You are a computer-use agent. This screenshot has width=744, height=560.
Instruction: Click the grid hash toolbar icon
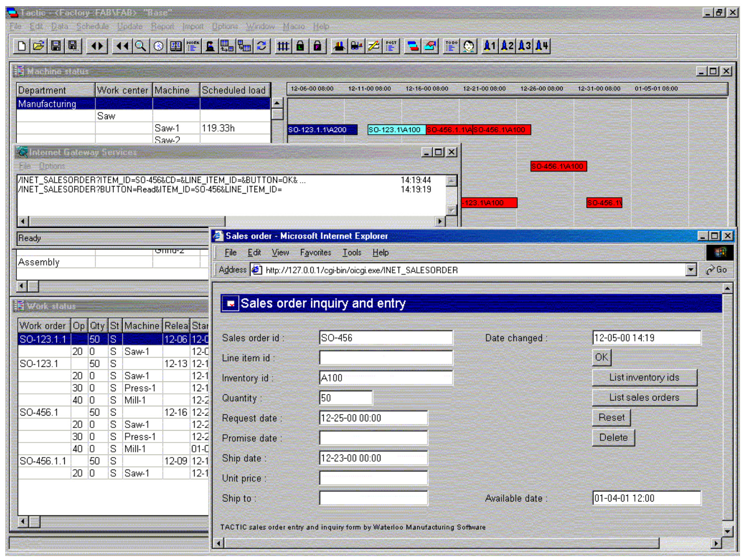[x=283, y=46]
